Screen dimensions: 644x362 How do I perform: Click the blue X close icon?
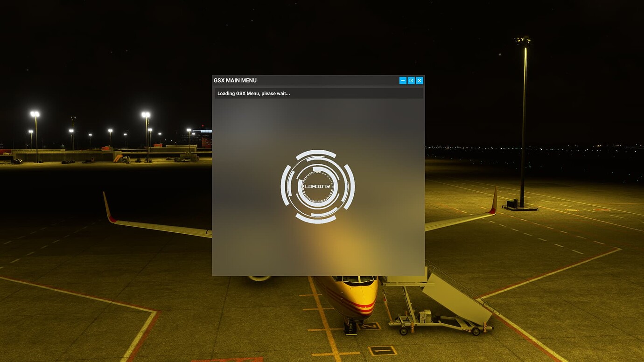coord(419,80)
